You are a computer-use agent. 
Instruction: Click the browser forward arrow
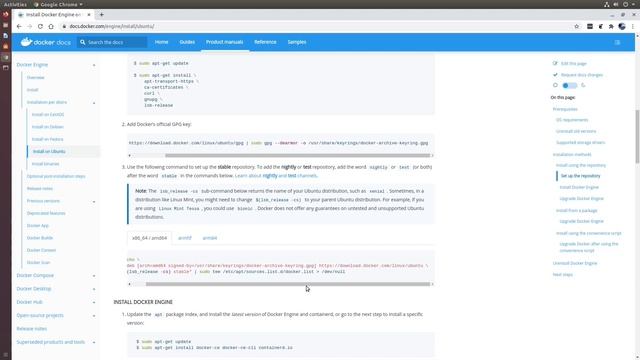click(x=29, y=26)
